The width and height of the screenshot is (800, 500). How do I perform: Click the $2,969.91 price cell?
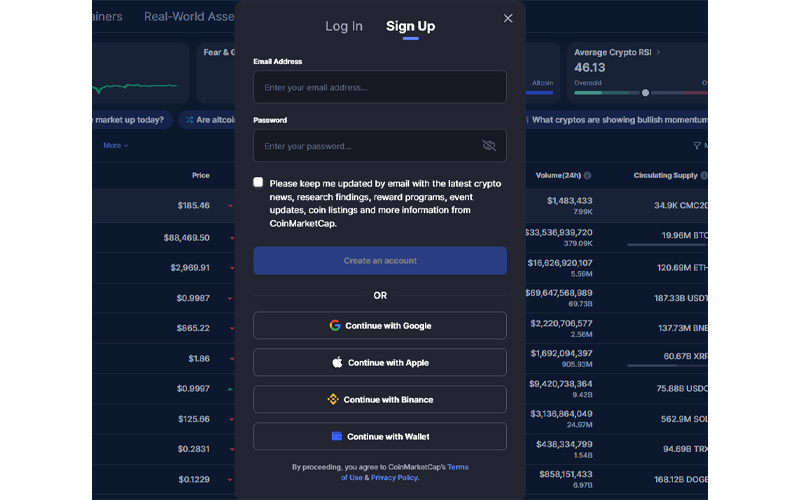(x=190, y=268)
